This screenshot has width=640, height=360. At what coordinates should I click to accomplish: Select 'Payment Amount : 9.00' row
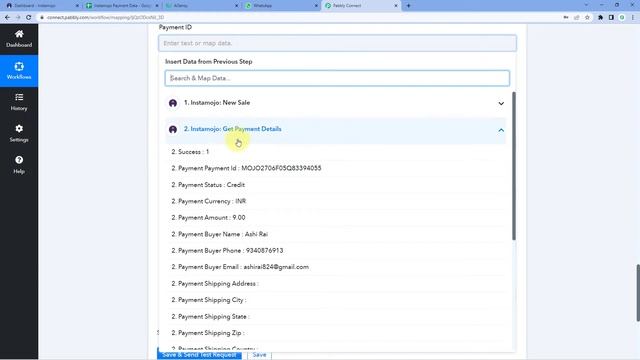point(336,218)
